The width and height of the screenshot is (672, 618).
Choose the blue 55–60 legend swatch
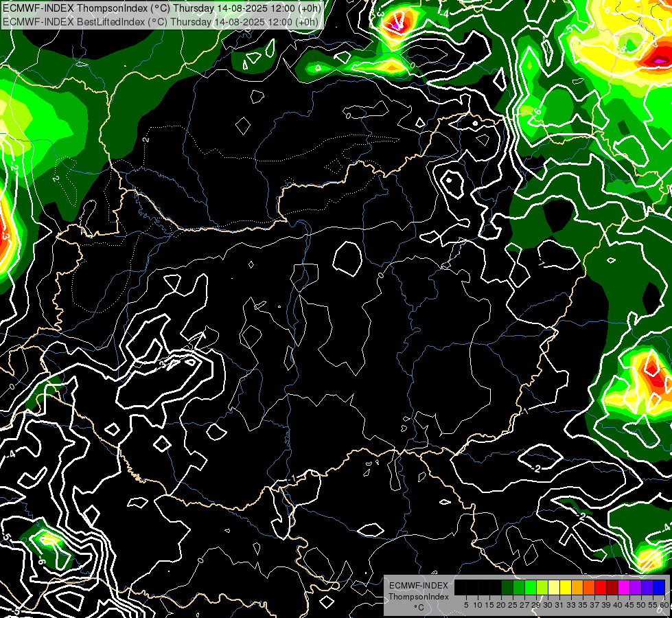point(659,587)
